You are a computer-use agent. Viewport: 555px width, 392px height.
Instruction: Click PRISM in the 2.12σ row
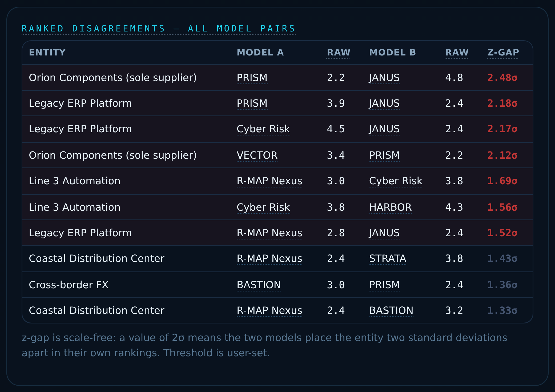pyautogui.click(x=384, y=155)
